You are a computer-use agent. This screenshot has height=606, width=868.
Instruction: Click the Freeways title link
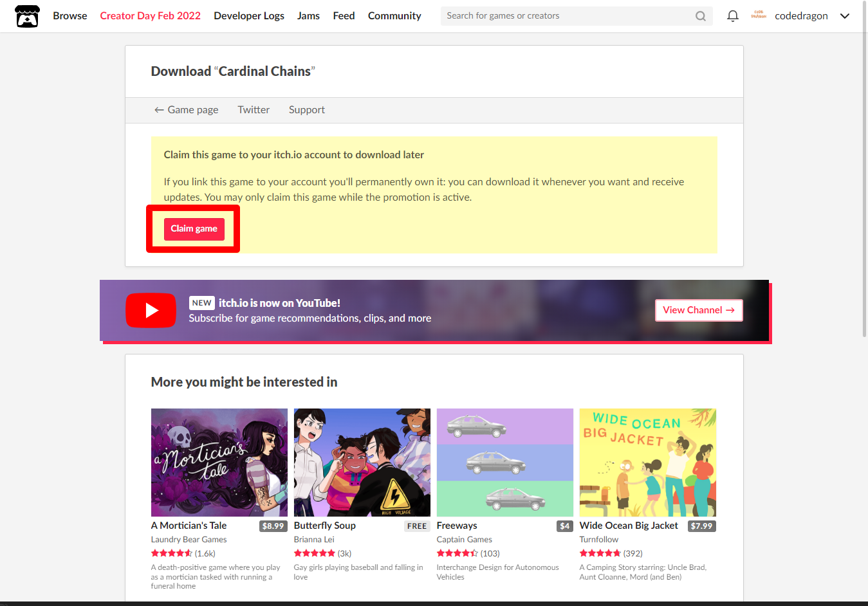point(457,526)
